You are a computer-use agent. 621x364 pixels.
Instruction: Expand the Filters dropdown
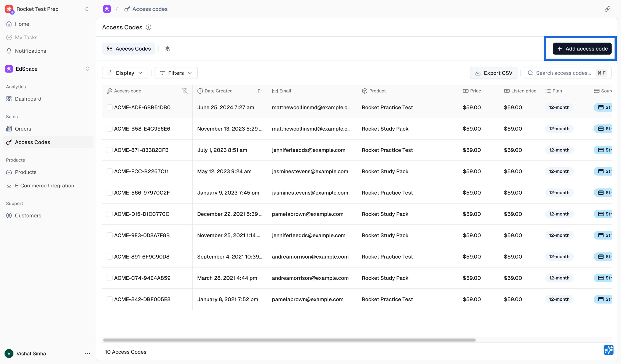(x=176, y=73)
